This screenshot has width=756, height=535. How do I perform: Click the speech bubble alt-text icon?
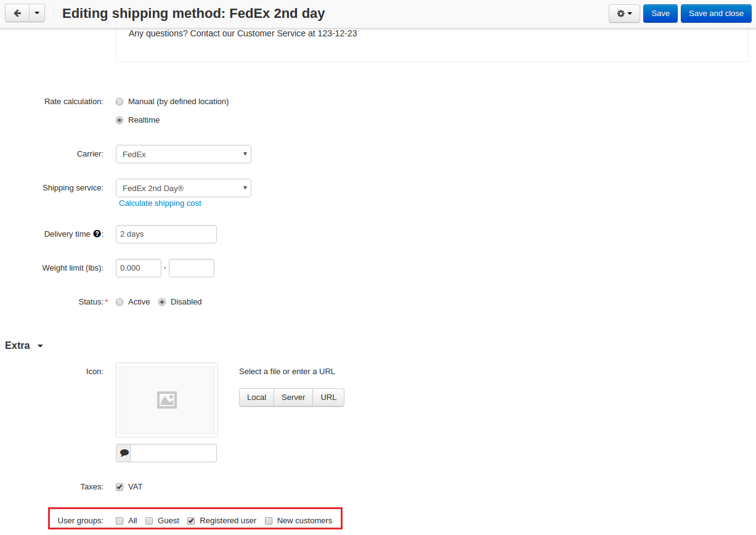(x=124, y=453)
